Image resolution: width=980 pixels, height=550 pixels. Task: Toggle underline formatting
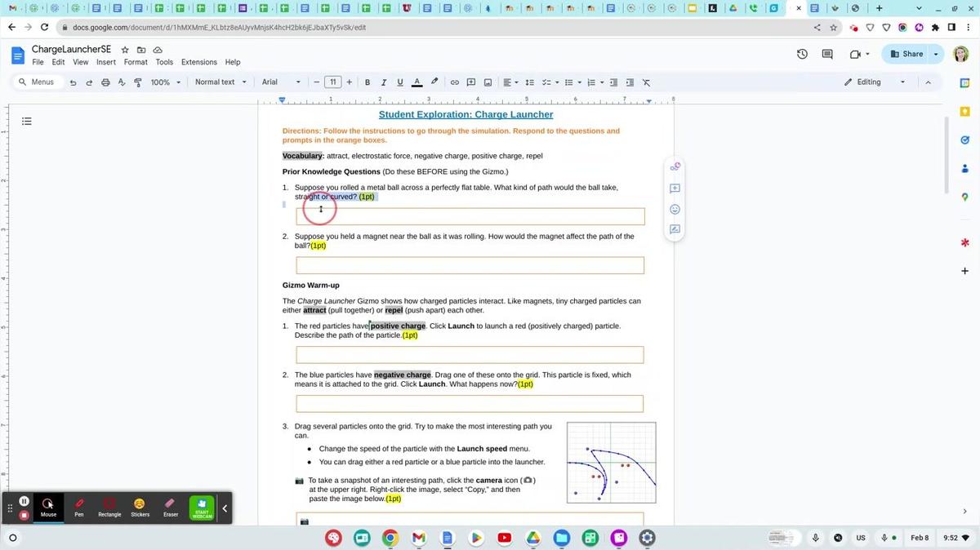coord(399,82)
